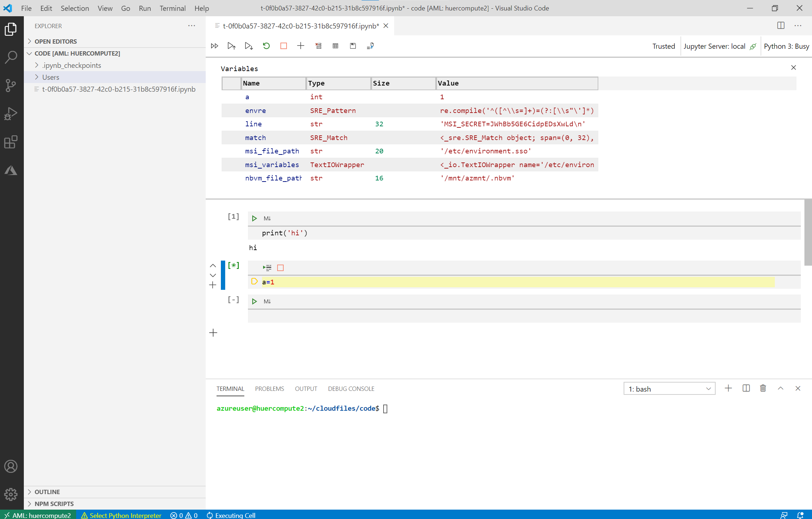Interrupt kernel with the red stop icon
The height and width of the screenshot is (519, 812).
click(x=283, y=46)
